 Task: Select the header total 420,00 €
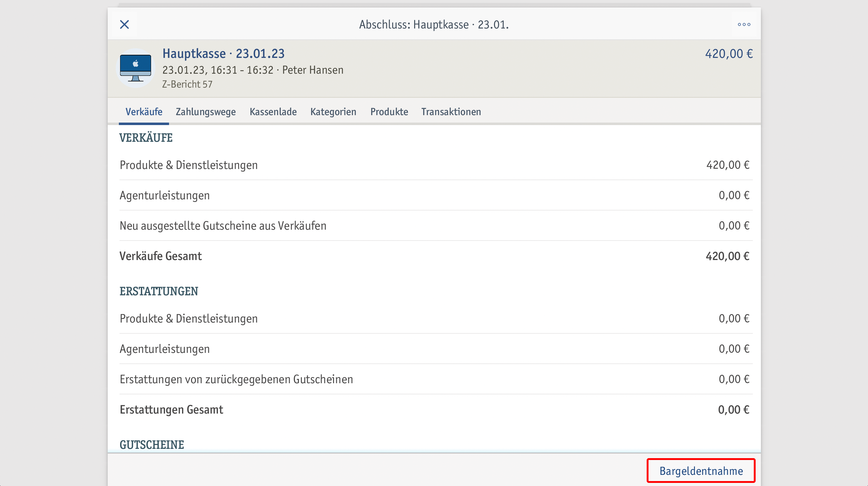[729, 54]
